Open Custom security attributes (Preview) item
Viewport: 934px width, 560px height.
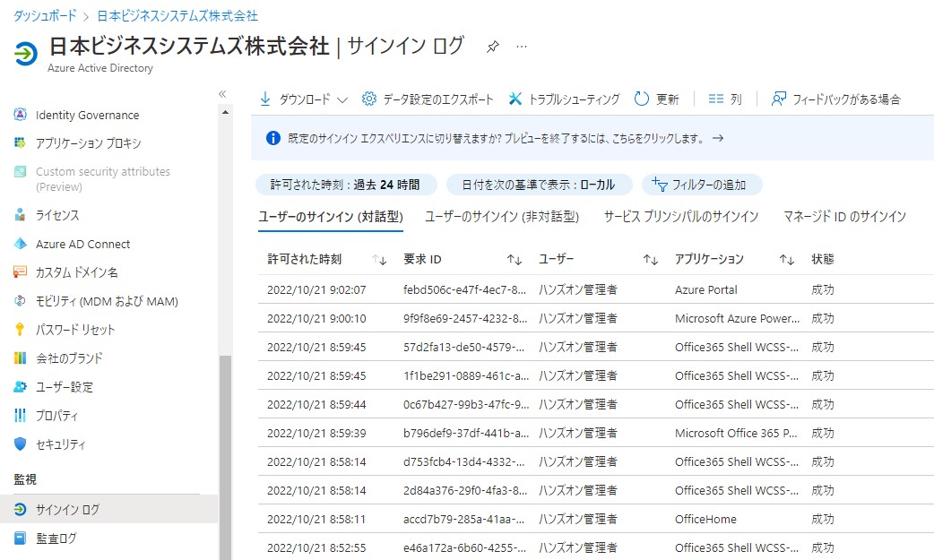[102, 178]
